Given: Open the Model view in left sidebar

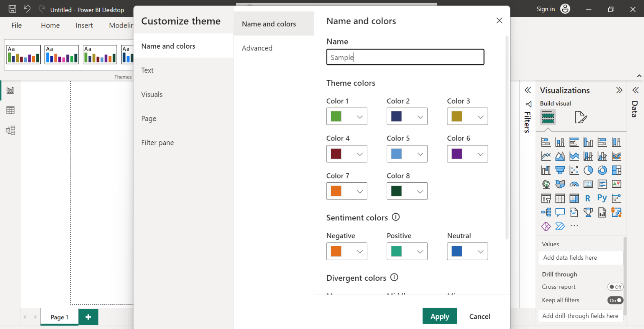Looking at the screenshot, I should pos(10,131).
